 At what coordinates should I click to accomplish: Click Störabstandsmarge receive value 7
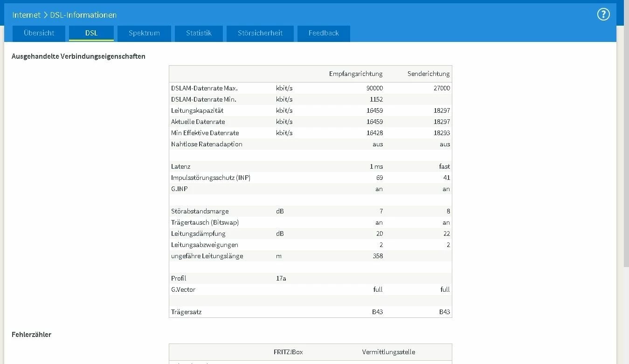[381, 211]
